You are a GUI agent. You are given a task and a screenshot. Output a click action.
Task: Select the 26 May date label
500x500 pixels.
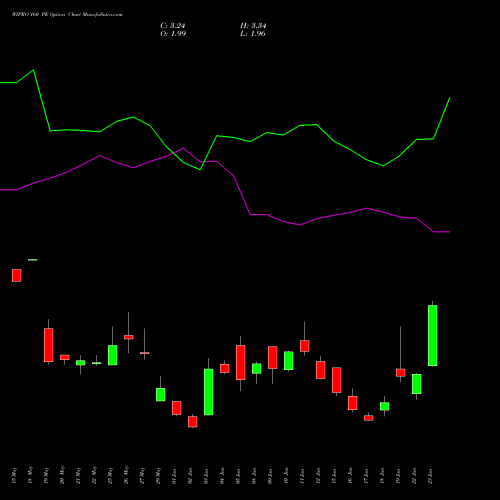pos(126,475)
